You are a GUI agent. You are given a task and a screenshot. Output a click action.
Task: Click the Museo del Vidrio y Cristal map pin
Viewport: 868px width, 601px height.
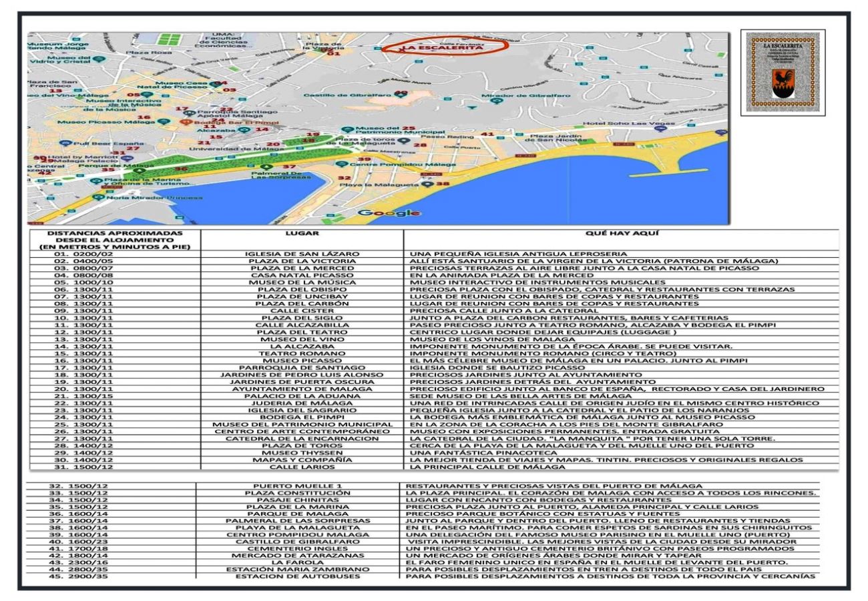click(x=99, y=59)
